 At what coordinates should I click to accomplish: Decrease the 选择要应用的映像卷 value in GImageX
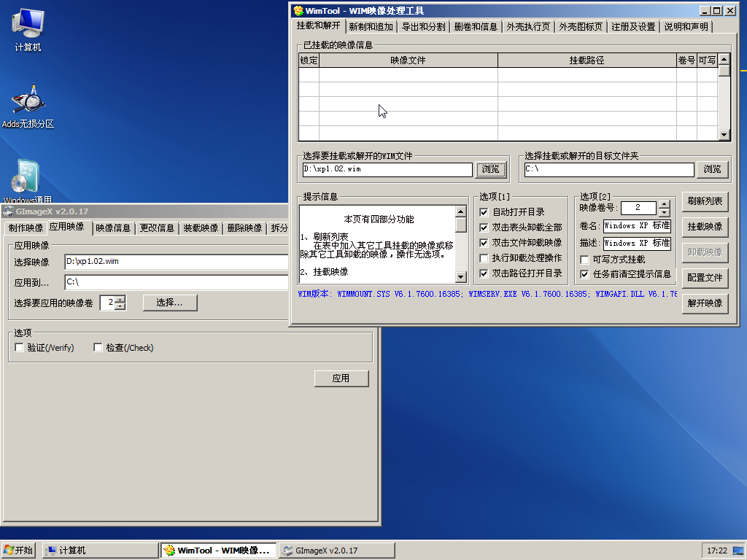120,306
